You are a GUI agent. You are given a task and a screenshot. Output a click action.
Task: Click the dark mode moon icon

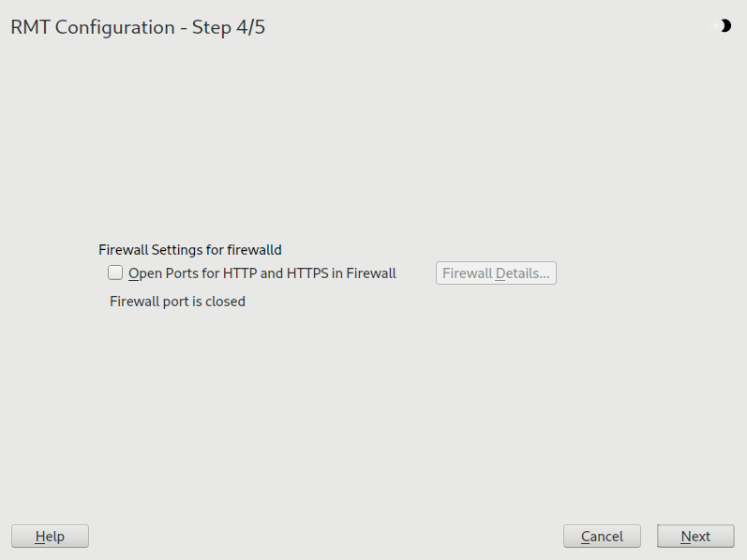[724, 26]
